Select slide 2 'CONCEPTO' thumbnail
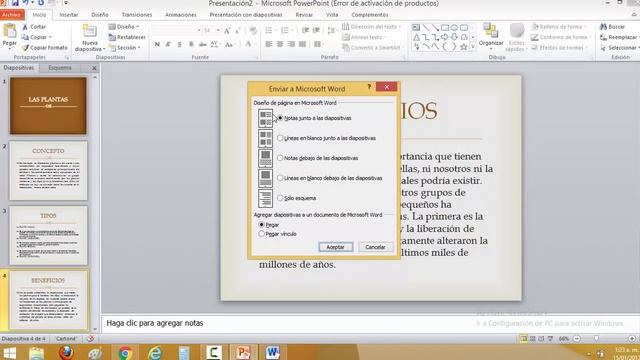The width and height of the screenshot is (640, 360). coord(48,171)
